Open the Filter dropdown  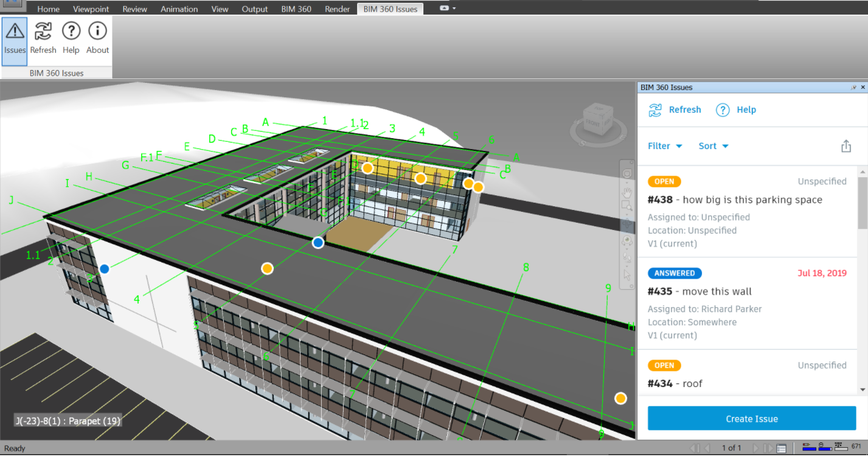coord(665,146)
